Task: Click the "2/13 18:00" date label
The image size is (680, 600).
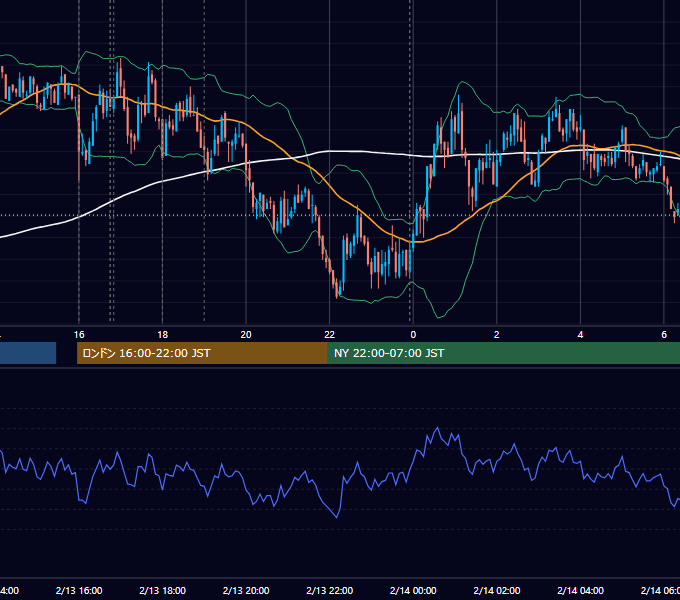Action: [x=163, y=590]
